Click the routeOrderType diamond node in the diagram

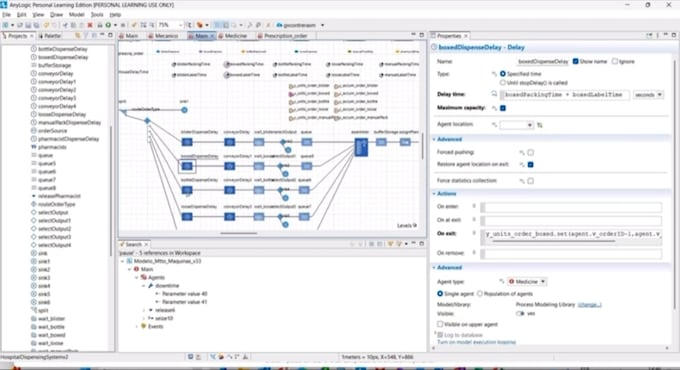pos(147,120)
